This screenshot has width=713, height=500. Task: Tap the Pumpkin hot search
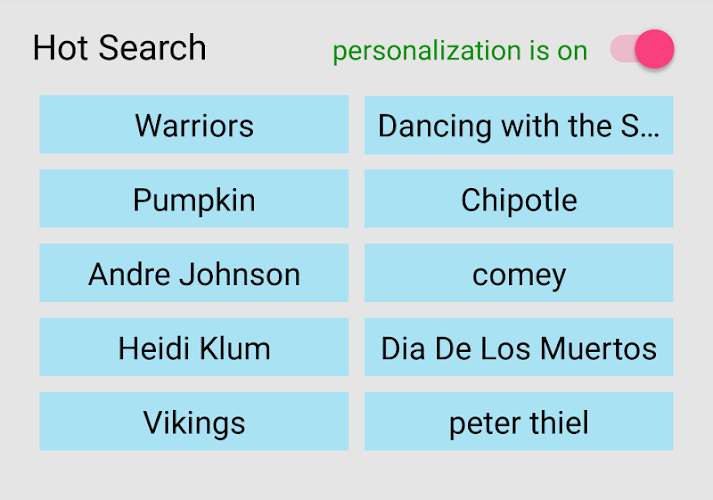point(194,199)
